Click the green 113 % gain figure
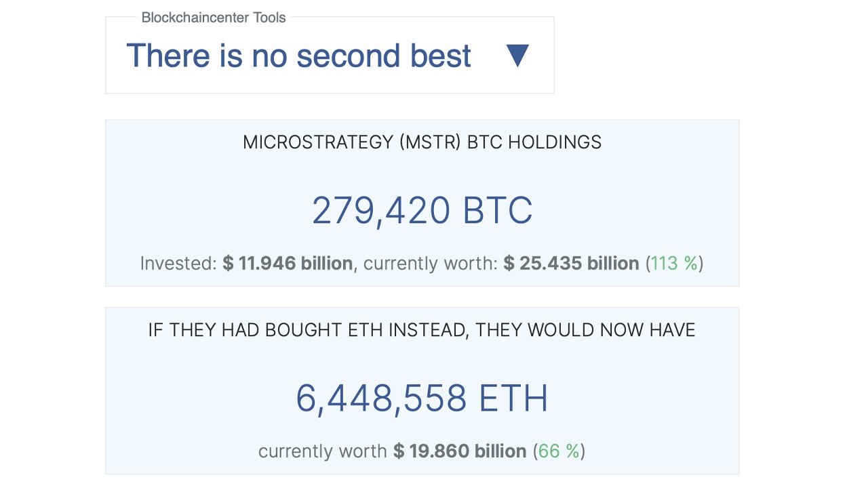The height and width of the screenshot is (488, 868). [x=674, y=264]
